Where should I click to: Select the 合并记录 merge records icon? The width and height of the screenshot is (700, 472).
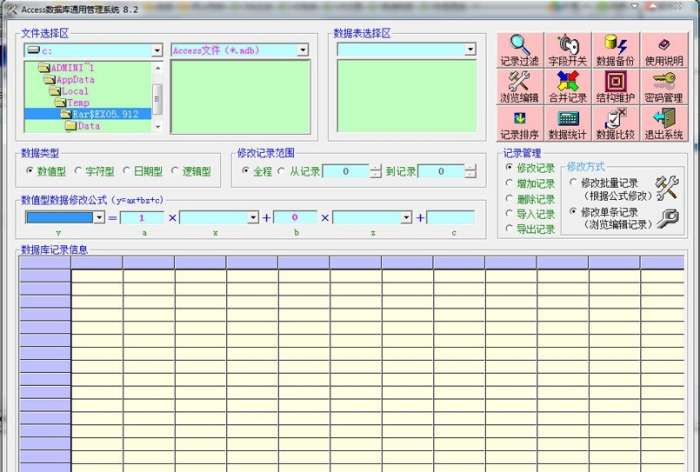(x=567, y=87)
